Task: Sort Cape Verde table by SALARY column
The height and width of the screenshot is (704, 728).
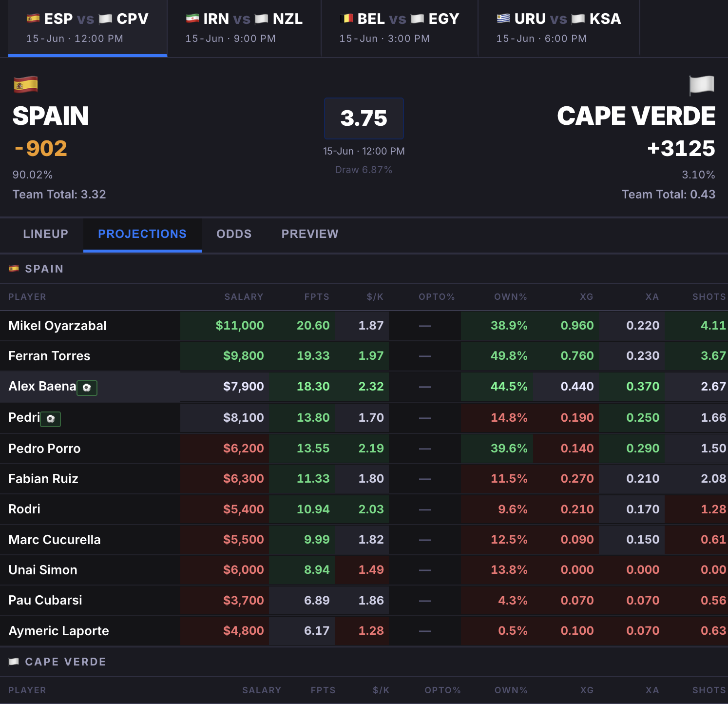Action: [262, 690]
